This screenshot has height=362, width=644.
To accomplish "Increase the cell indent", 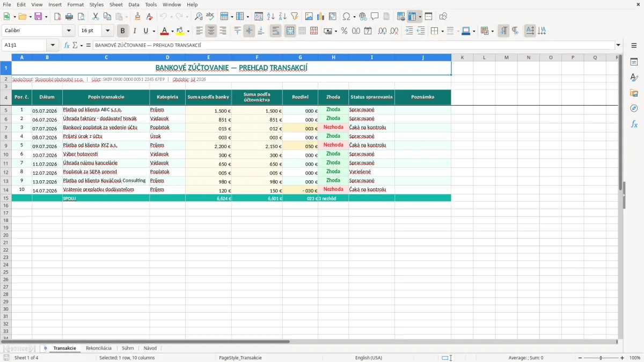I will pos(409,31).
